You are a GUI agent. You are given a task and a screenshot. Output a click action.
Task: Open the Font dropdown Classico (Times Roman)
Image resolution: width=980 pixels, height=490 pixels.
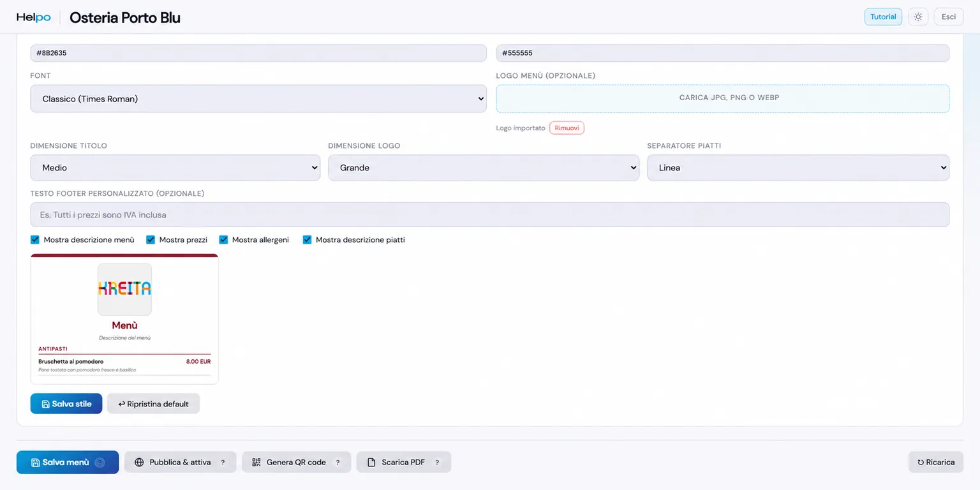tap(258, 99)
